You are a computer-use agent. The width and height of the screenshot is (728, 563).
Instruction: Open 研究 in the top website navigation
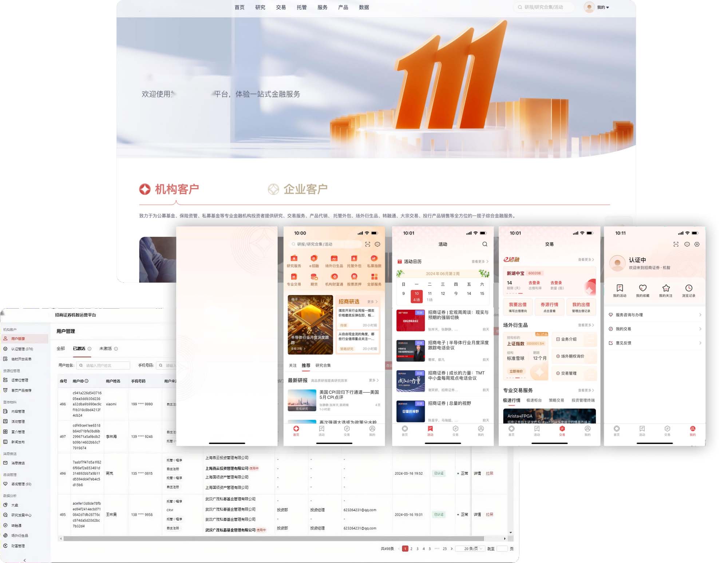pos(260,7)
